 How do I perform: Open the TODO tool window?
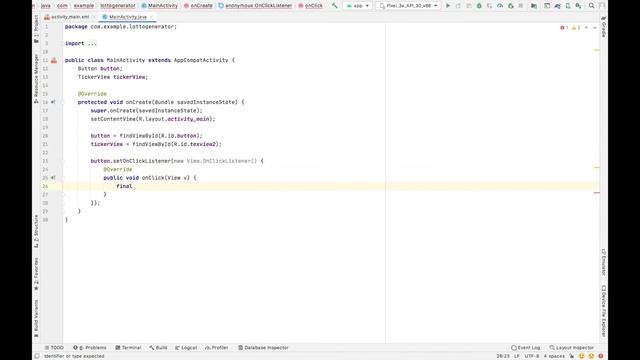point(54,348)
